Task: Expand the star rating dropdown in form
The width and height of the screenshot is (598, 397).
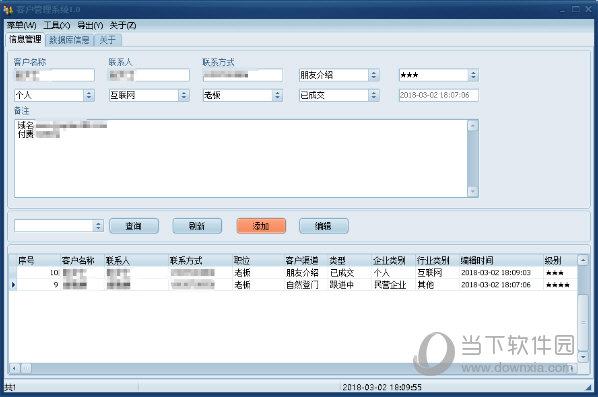Action: [x=473, y=75]
